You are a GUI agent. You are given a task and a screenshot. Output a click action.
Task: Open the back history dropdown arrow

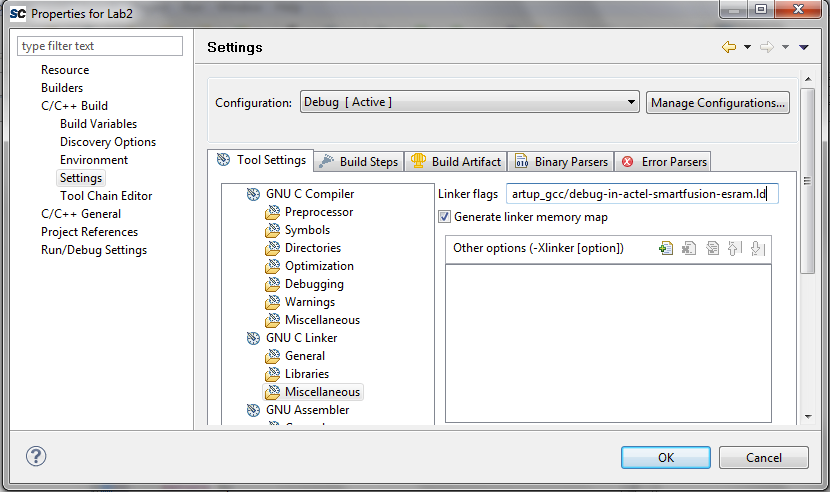click(747, 47)
